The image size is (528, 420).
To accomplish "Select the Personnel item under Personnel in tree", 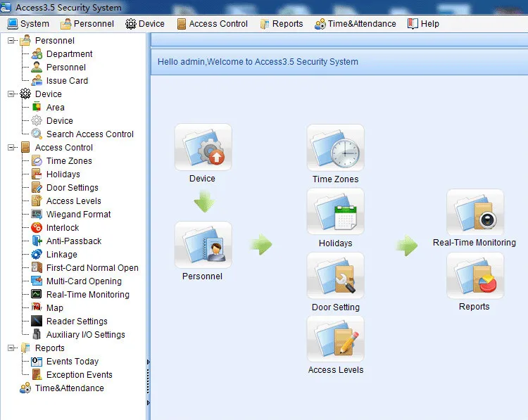I will point(66,68).
